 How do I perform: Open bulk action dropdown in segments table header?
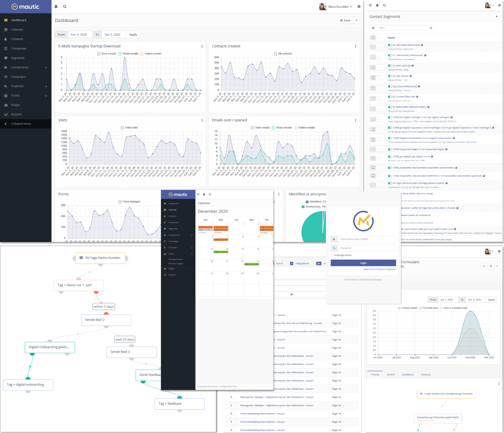click(379, 37)
